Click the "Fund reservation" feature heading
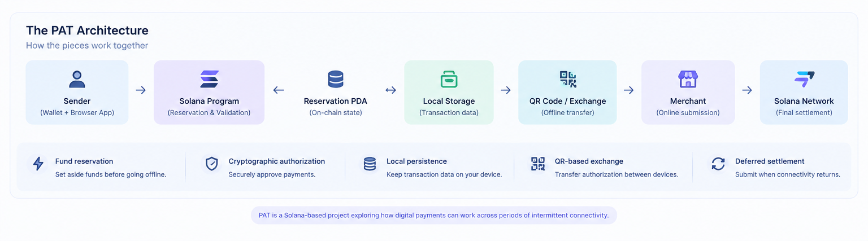This screenshot has height=241, width=868. (84, 161)
